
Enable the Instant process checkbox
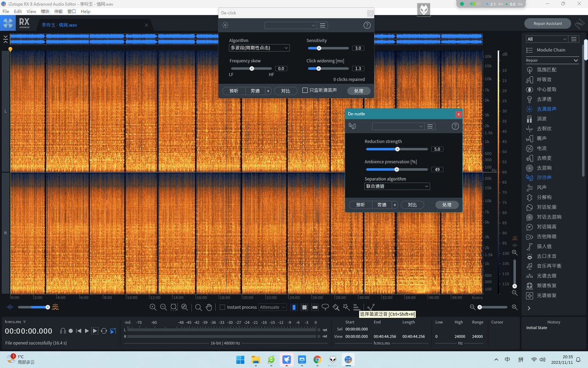point(222,307)
